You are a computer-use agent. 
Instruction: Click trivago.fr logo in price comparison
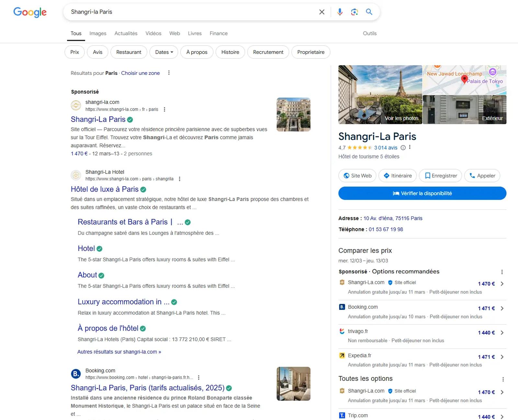tap(342, 331)
